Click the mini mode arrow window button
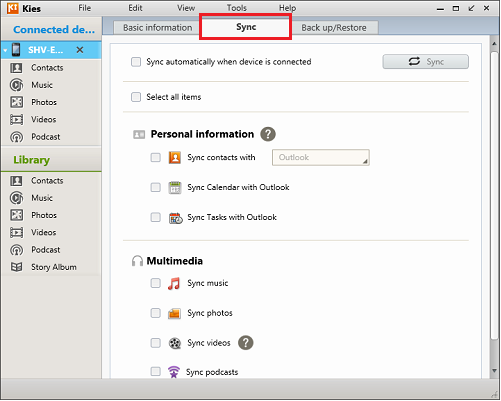This screenshot has width=501, height=401. 471,8
